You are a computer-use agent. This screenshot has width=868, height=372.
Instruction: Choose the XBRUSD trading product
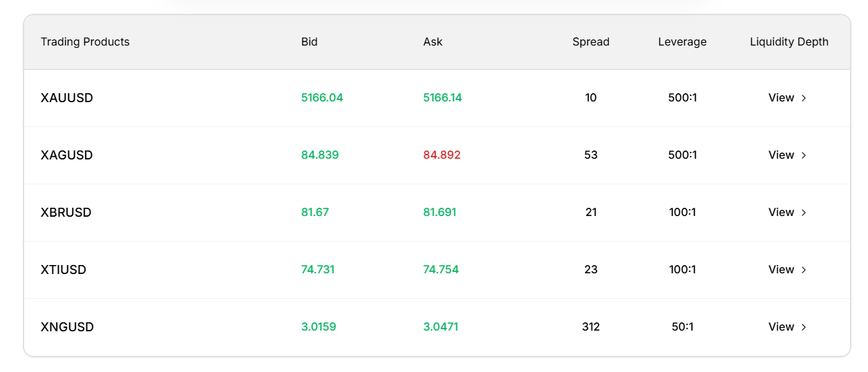tap(66, 213)
